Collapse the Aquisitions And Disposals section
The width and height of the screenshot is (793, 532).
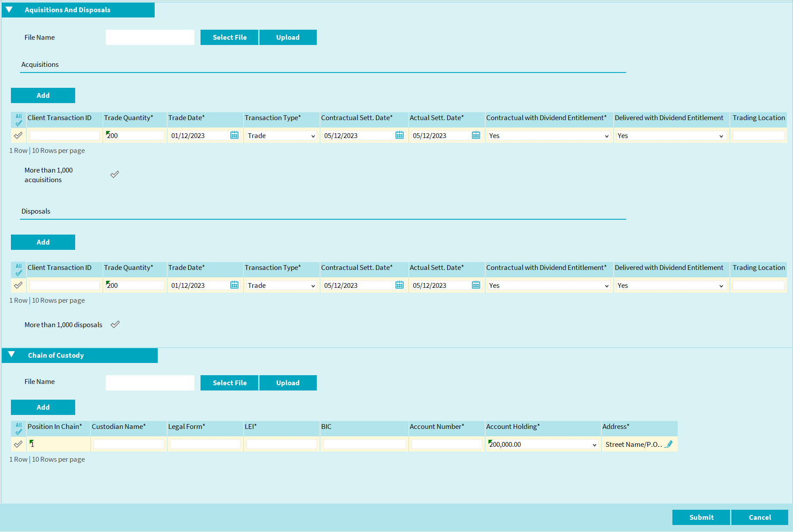click(9, 10)
